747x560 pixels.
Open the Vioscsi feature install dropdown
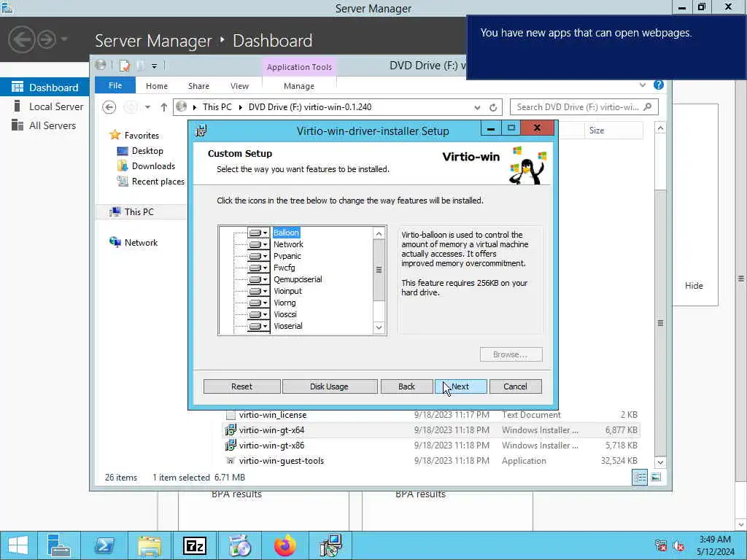pos(258,314)
